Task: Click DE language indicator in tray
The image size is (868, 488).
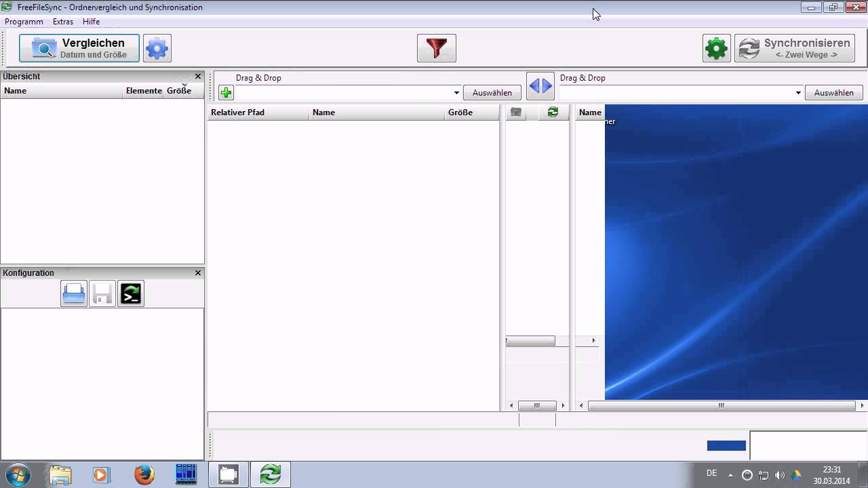Action: (711, 473)
